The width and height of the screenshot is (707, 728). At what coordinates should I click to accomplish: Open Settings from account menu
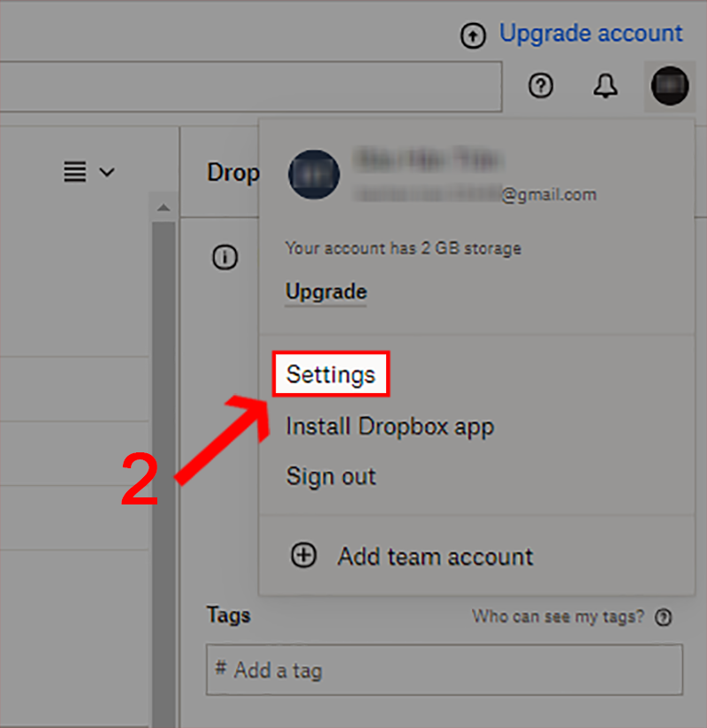[x=331, y=375]
